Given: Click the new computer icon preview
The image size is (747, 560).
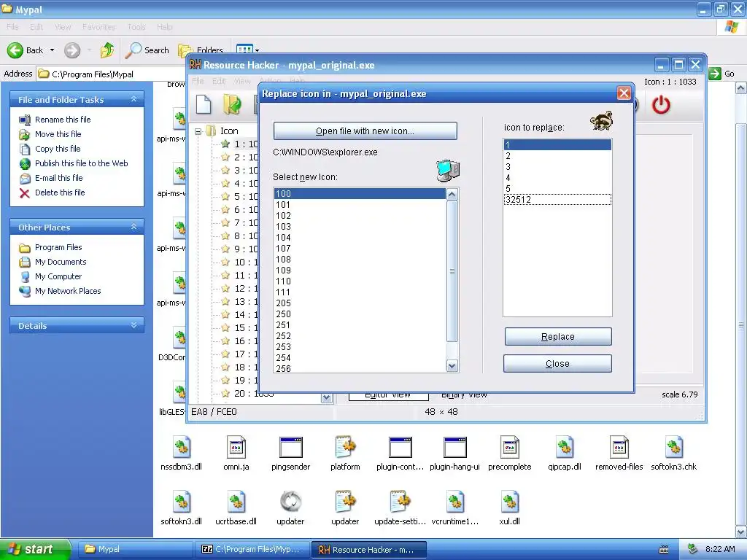Looking at the screenshot, I should coord(448,171).
